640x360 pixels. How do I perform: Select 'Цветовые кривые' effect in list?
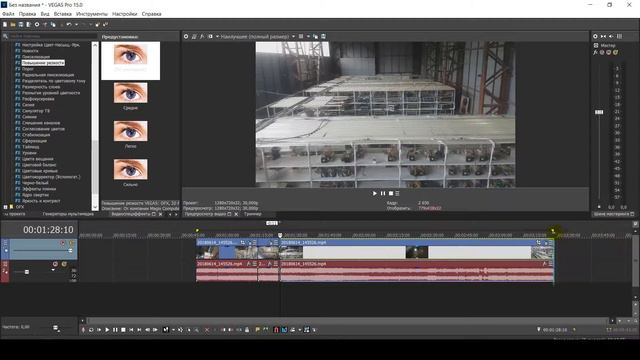coord(40,171)
